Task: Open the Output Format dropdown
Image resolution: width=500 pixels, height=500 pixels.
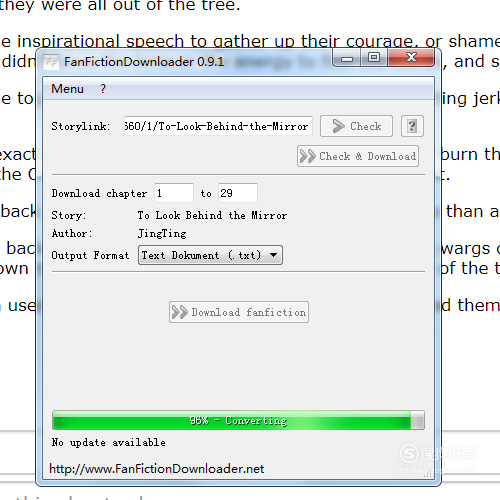Action: pyautogui.click(x=211, y=255)
